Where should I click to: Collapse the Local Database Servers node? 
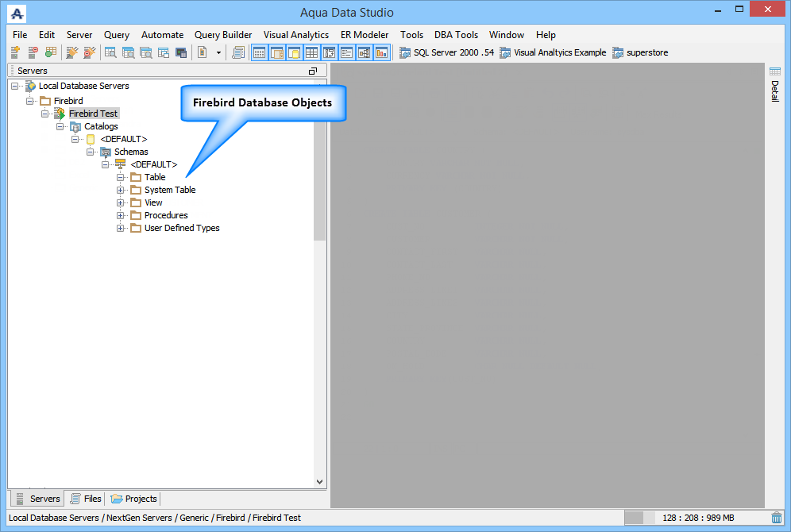[x=14, y=86]
